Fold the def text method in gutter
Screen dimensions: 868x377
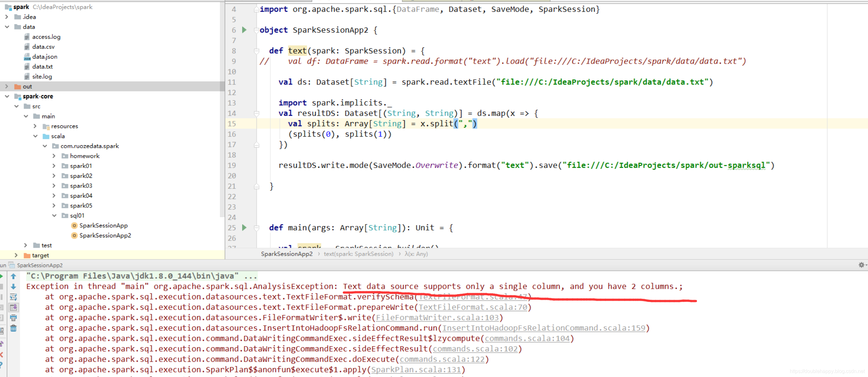coord(257,51)
